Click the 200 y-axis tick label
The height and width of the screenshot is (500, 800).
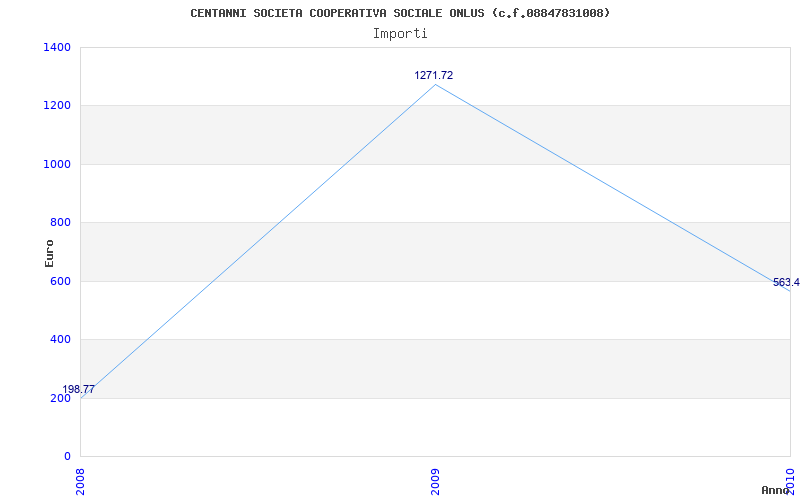pos(60,398)
